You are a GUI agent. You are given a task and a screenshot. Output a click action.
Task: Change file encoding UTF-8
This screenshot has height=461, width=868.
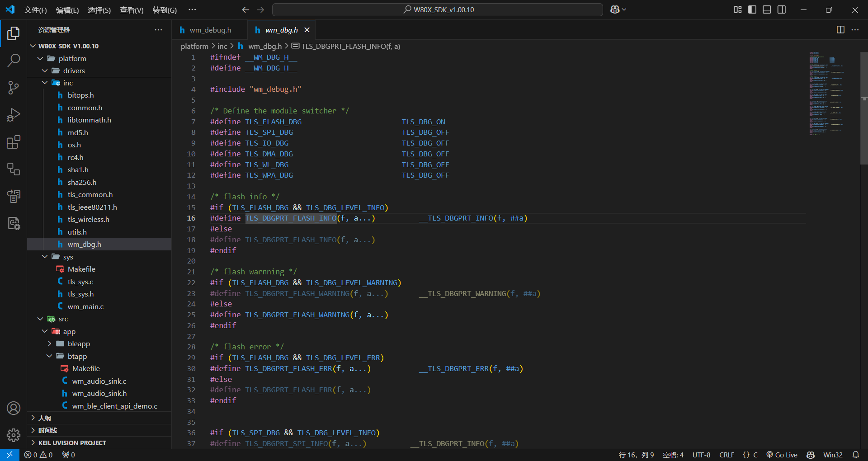click(702, 455)
